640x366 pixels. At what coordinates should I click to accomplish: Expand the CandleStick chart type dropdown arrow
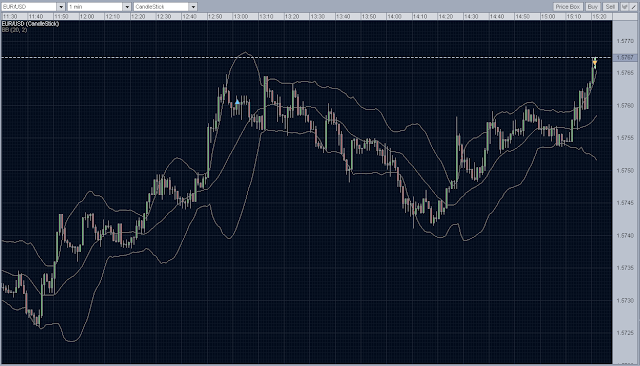tap(193, 7)
